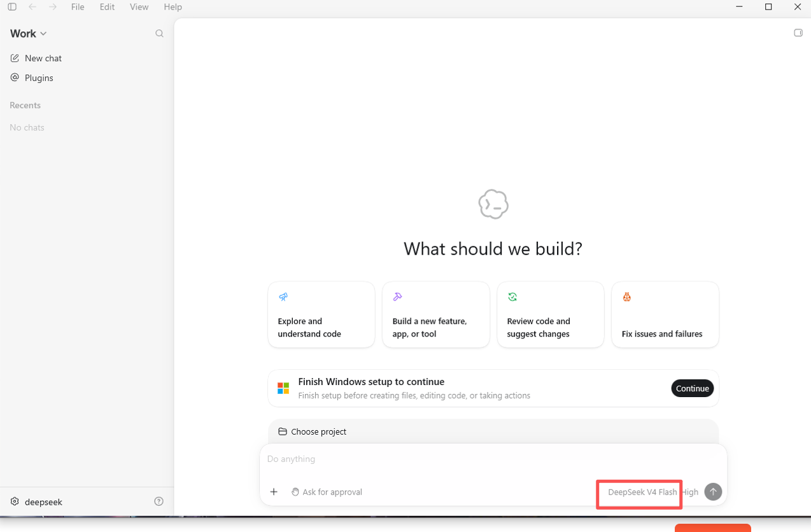Image resolution: width=811 pixels, height=532 pixels.
Task: Minimize the application window
Action: 739,7
